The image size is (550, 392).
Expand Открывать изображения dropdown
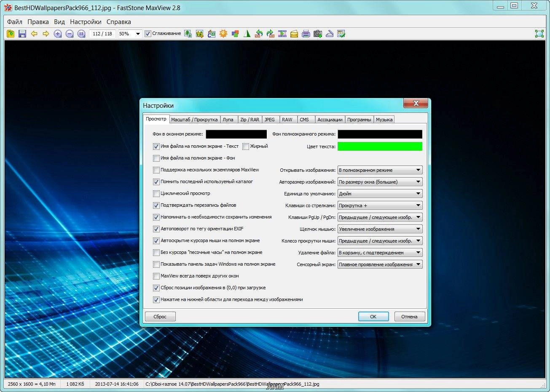[x=380, y=170]
